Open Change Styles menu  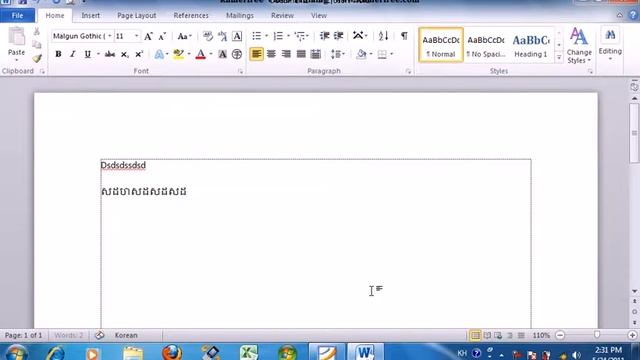point(579,45)
